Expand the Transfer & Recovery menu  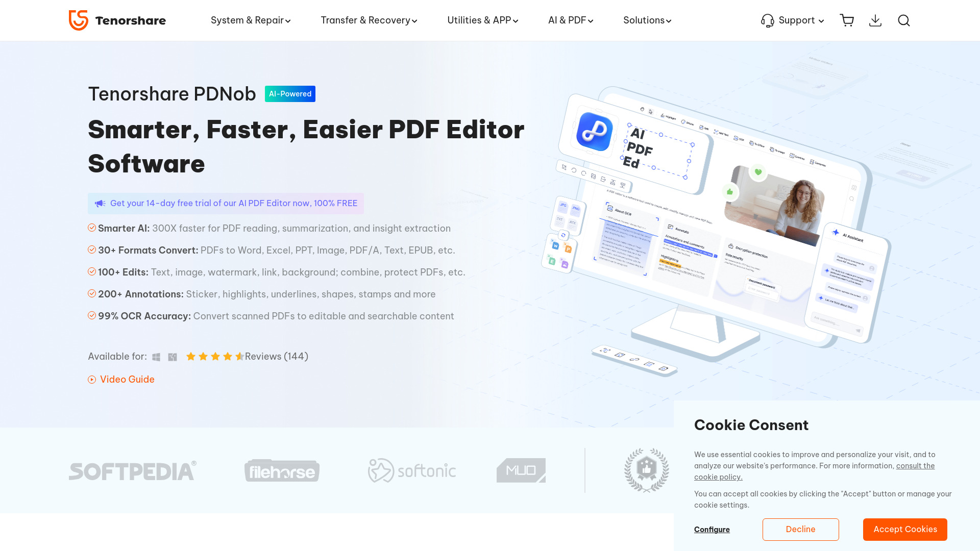[x=370, y=20]
